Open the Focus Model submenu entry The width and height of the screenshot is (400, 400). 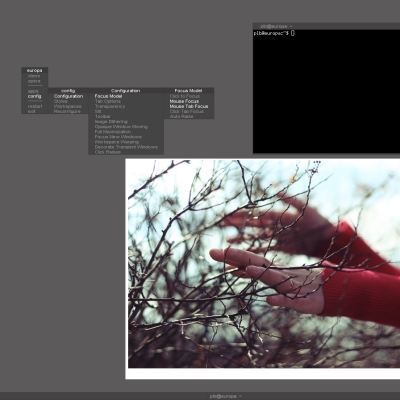click(126, 96)
